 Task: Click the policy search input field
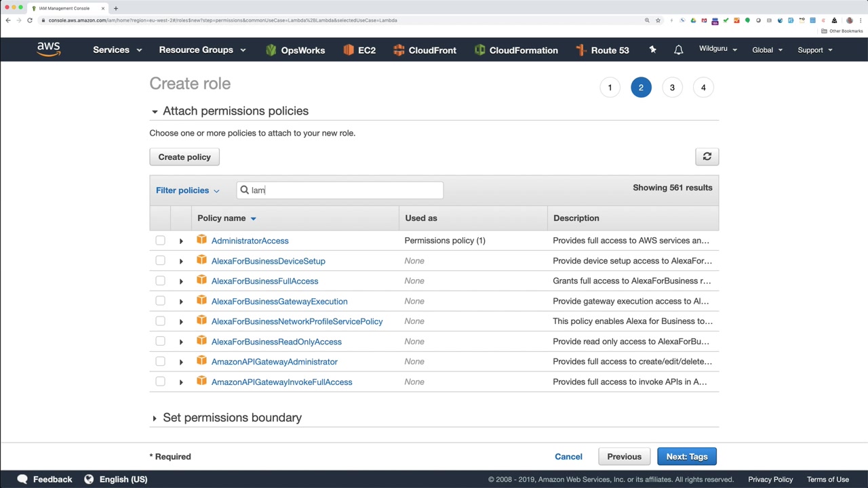(x=346, y=190)
